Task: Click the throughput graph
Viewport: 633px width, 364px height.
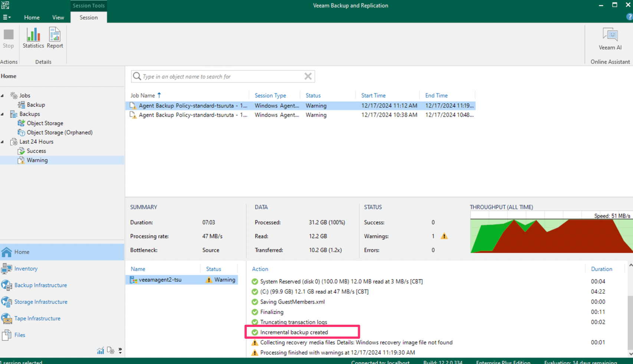Action: pos(551,232)
